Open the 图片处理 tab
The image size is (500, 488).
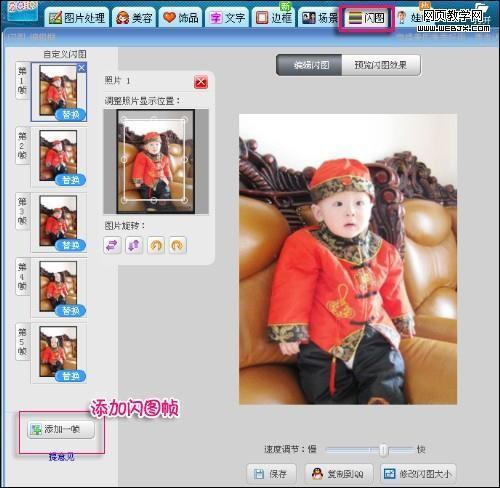tap(77, 18)
